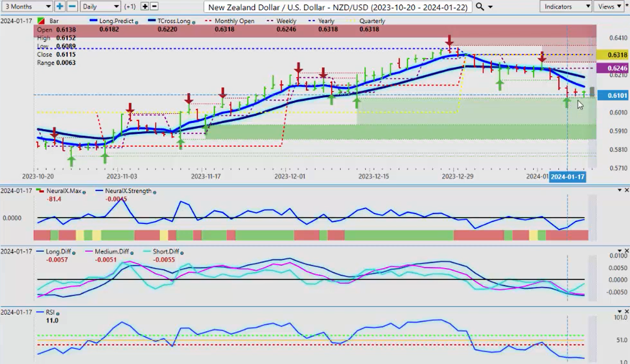Click the Range 0.0063 value
This screenshot has height=364, width=630.
[x=66, y=63]
